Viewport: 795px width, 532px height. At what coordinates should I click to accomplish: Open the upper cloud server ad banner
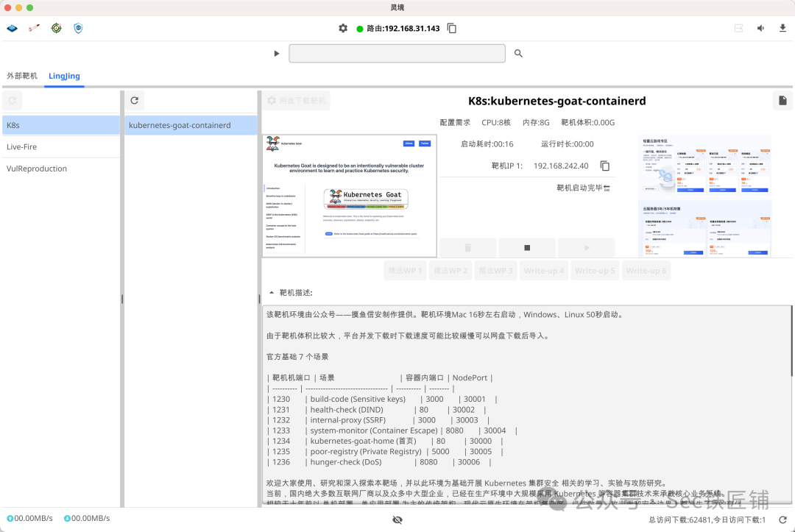tap(705, 166)
